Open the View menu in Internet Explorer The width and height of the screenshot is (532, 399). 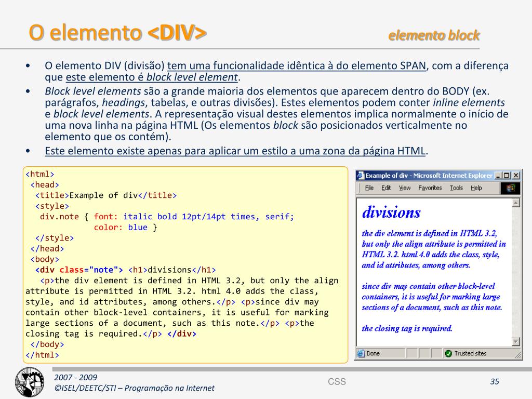[x=404, y=188]
